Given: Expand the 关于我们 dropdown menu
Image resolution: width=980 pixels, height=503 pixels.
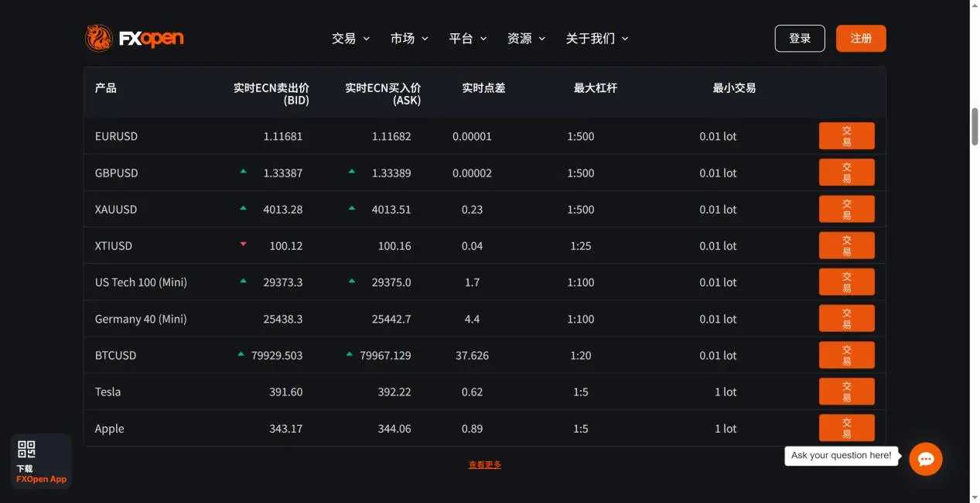Looking at the screenshot, I should [x=597, y=39].
